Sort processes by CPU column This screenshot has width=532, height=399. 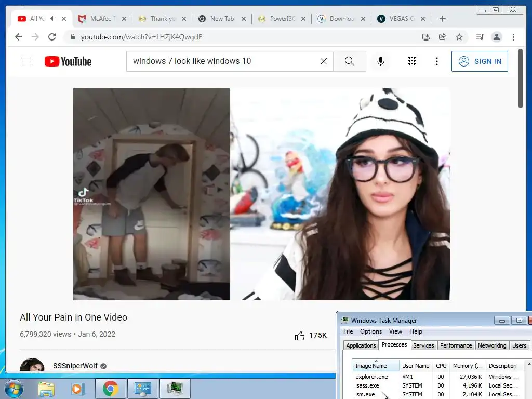(x=441, y=366)
